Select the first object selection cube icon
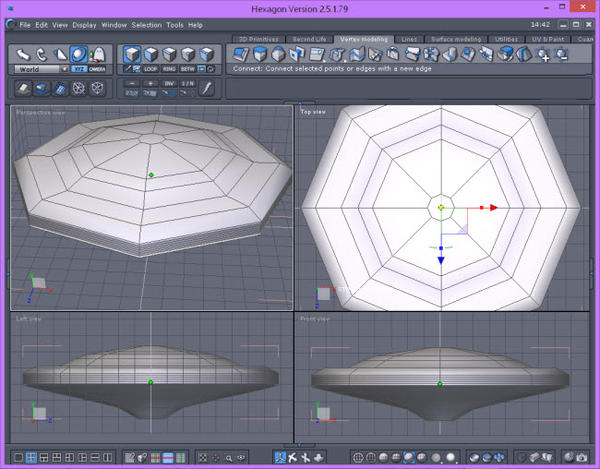 [134, 53]
